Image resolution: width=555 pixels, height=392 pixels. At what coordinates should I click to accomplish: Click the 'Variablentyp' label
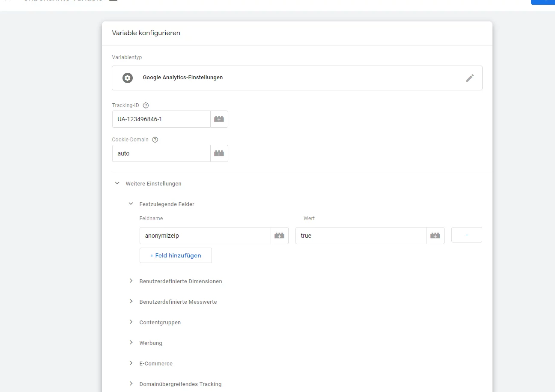tap(127, 57)
